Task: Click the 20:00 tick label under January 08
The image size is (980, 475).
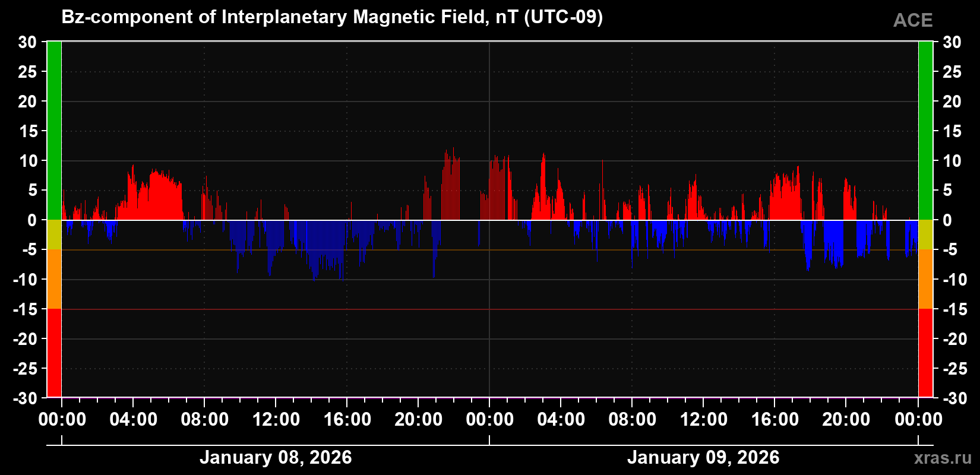Action: [x=418, y=420]
